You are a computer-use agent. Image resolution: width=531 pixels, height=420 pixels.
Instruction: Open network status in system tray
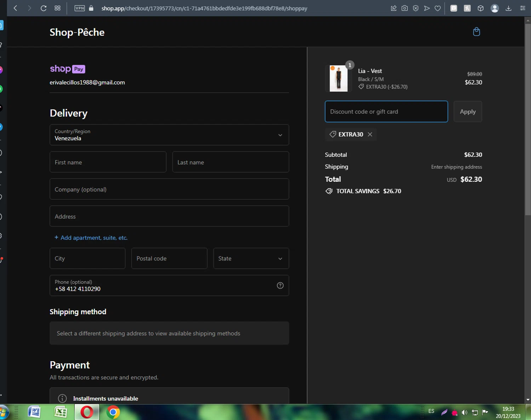pyautogui.click(x=475, y=412)
